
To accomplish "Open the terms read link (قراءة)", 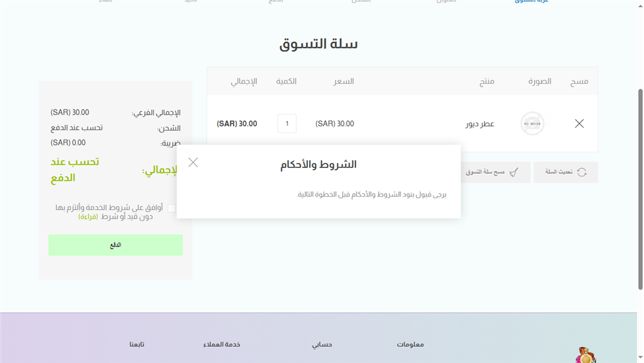I will (88, 217).
